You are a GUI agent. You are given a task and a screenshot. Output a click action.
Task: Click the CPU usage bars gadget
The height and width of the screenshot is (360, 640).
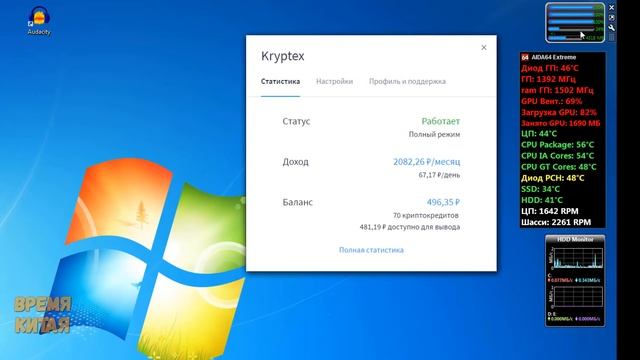(x=575, y=22)
